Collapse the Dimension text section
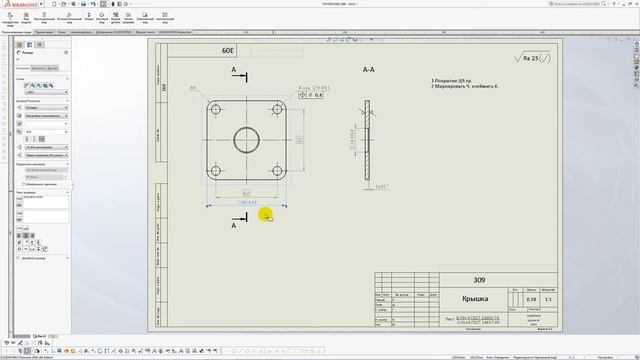This screenshot has width=640, height=360. (67, 192)
